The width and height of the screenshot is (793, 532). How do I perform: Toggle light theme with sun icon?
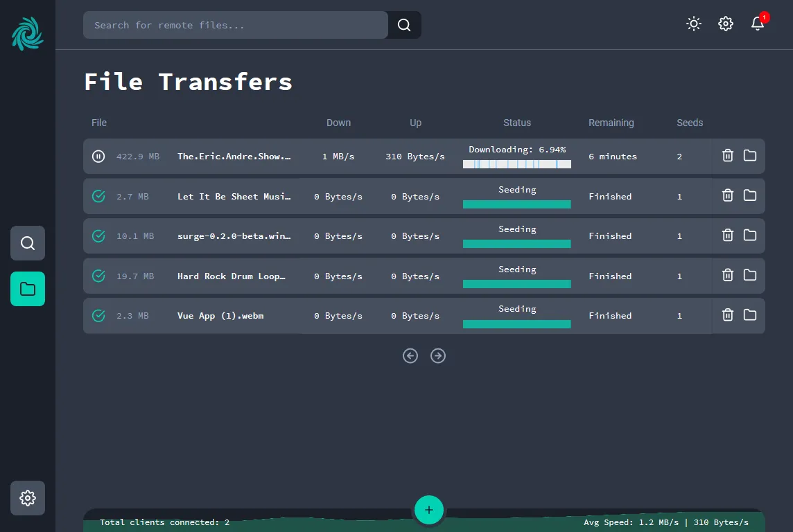[693, 24]
